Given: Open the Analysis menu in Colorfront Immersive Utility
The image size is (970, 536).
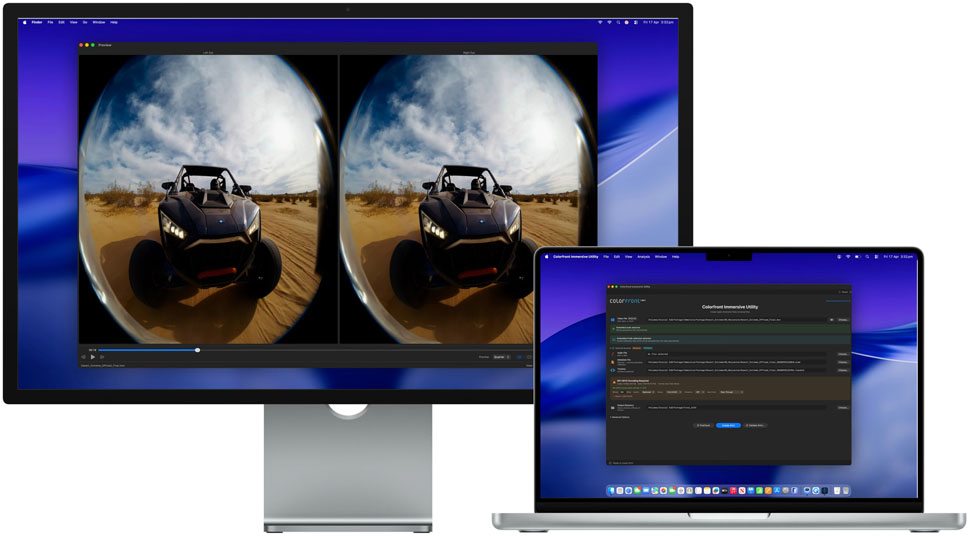Looking at the screenshot, I should point(643,257).
